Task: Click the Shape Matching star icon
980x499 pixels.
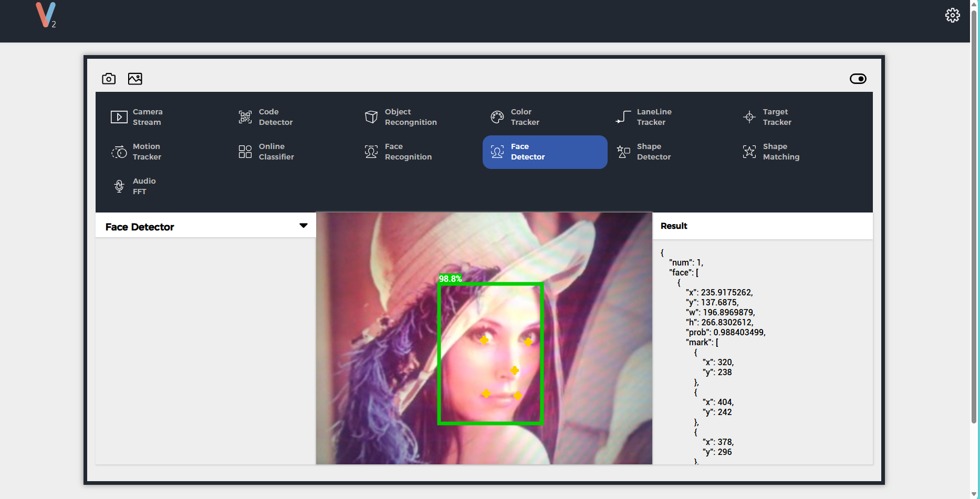Action: pos(749,152)
